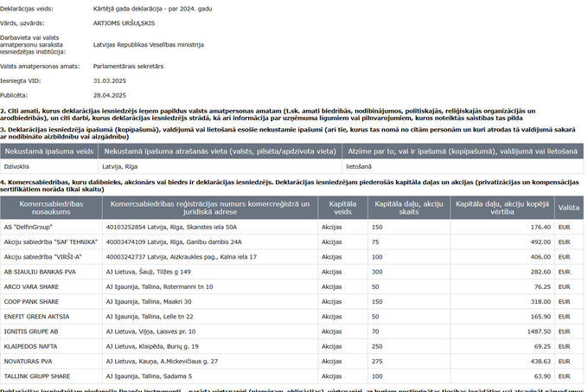Click the 'Komercsabiedrības nosaukums' column header
Viewport: 588px width, 392px height.
(x=51, y=208)
